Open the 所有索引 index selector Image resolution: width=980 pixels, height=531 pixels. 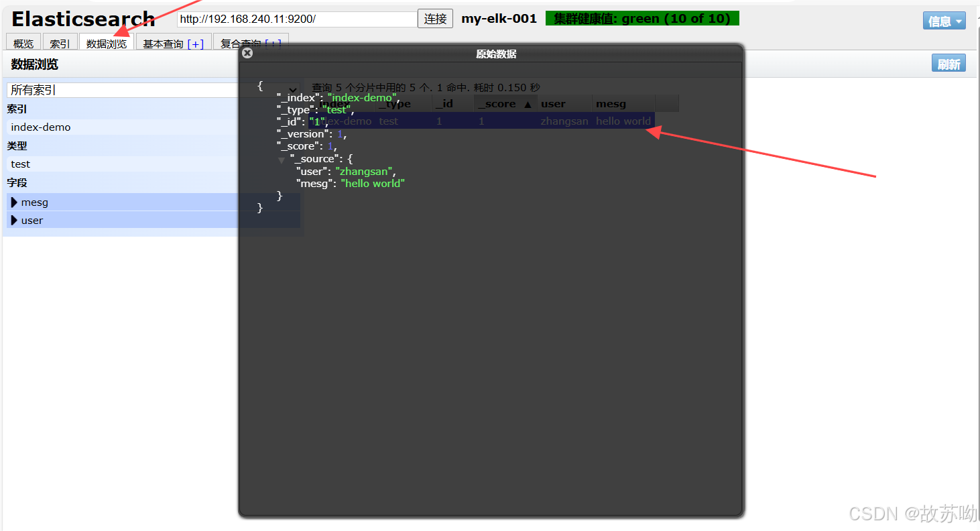pos(153,90)
